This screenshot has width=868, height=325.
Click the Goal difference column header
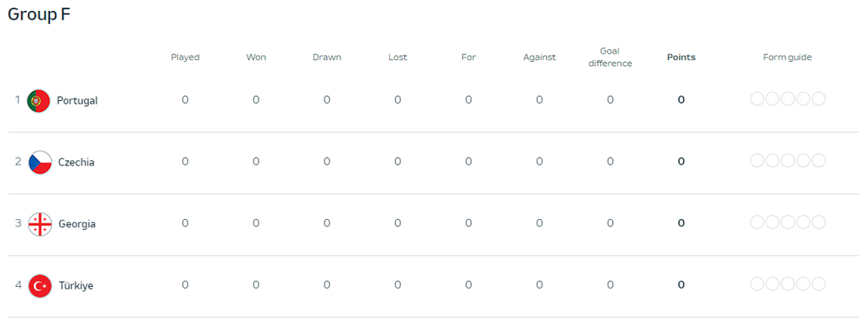click(x=610, y=57)
